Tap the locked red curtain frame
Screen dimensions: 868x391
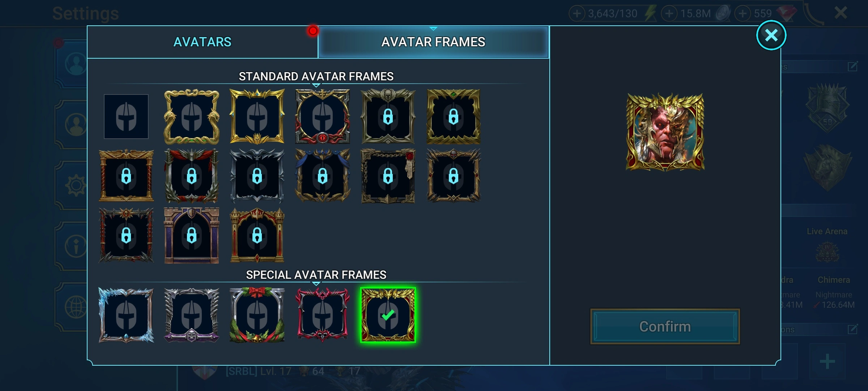[192, 176]
